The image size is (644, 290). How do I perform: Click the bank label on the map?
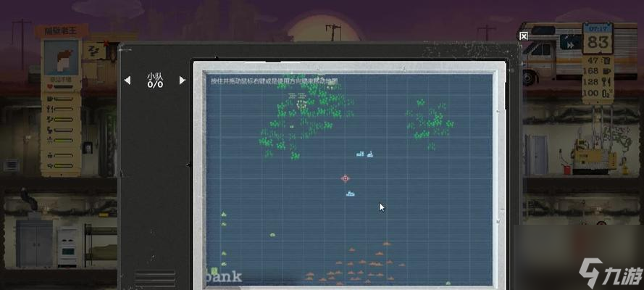click(225, 277)
